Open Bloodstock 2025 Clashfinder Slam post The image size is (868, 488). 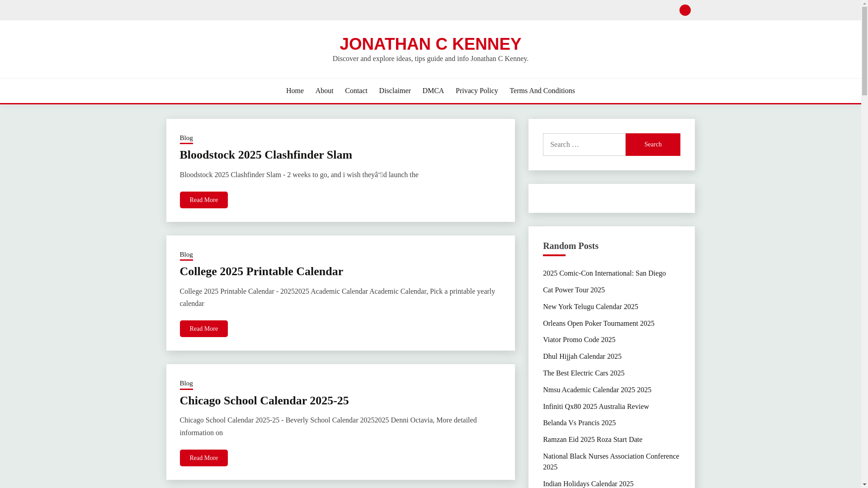point(266,155)
